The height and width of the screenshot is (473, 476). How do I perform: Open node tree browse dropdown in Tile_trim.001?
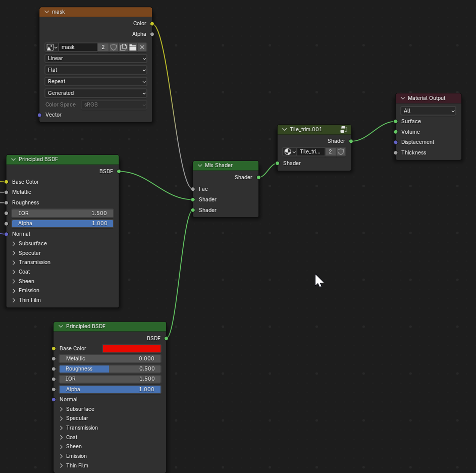click(x=290, y=152)
